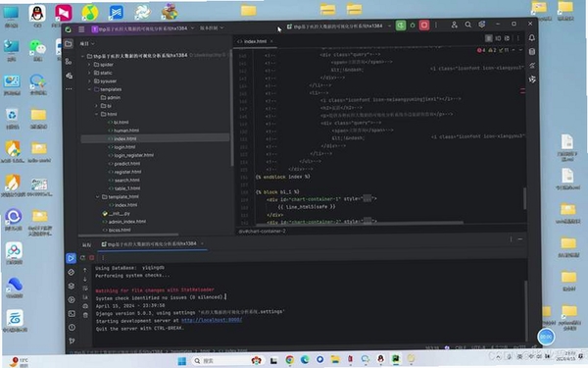Open the Project tool window icon
Viewport: 588px width, 368px height.
pyautogui.click(x=69, y=44)
